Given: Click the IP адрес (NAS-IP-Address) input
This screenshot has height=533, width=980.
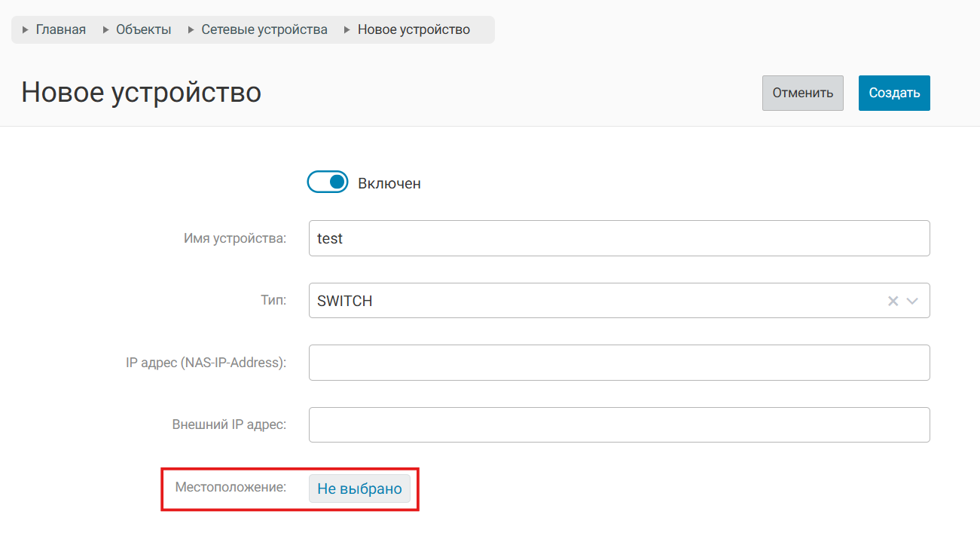Looking at the screenshot, I should point(618,363).
